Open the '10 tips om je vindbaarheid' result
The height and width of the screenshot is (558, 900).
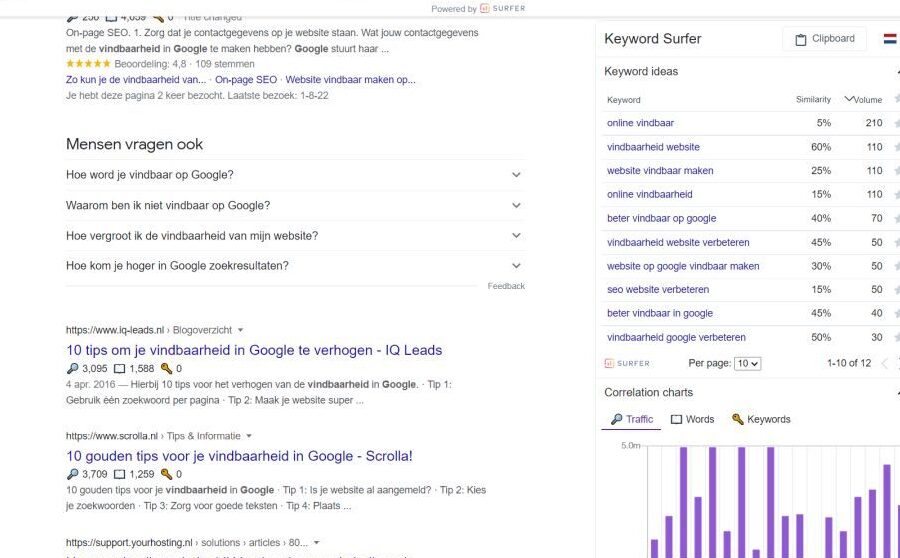coord(254,350)
